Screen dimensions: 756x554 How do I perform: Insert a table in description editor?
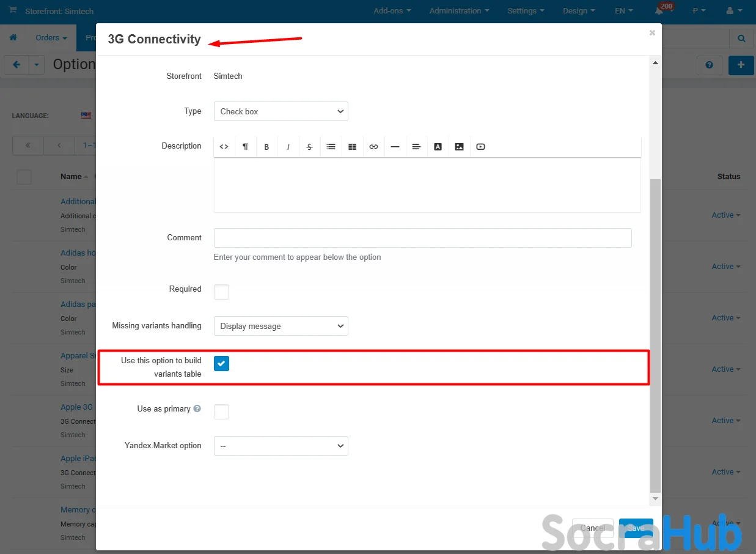352,147
